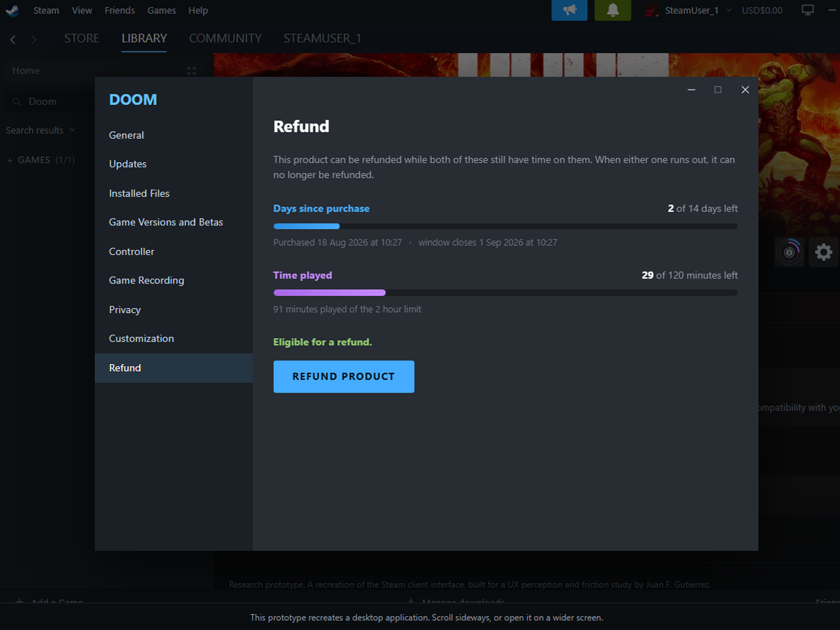The width and height of the screenshot is (840, 630).
Task: Go back with the left arrow
Action: [x=13, y=39]
